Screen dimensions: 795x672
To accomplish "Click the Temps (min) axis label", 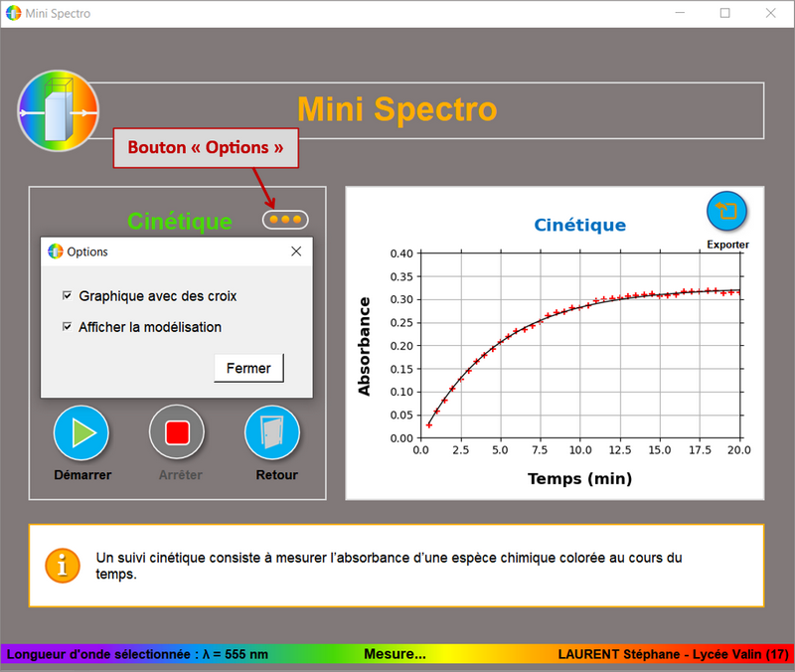I will [579, 479].
